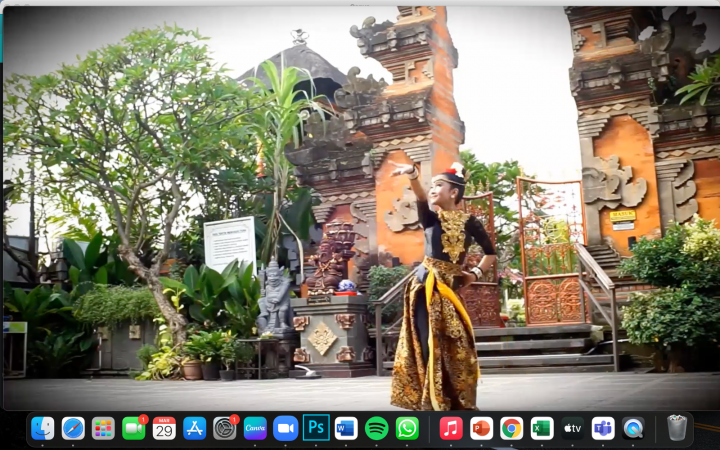Open the Apple TV app
Screen dimensions: 720x450
(572, 428)
